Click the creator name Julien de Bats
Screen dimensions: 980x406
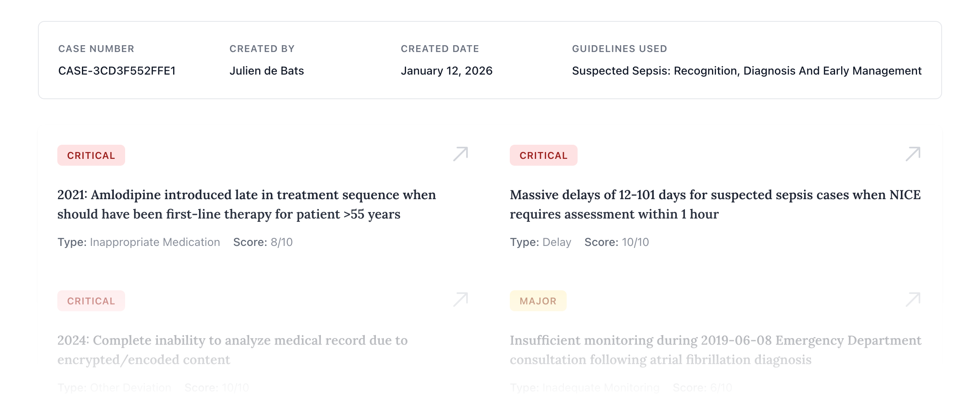tap(267, 71)
